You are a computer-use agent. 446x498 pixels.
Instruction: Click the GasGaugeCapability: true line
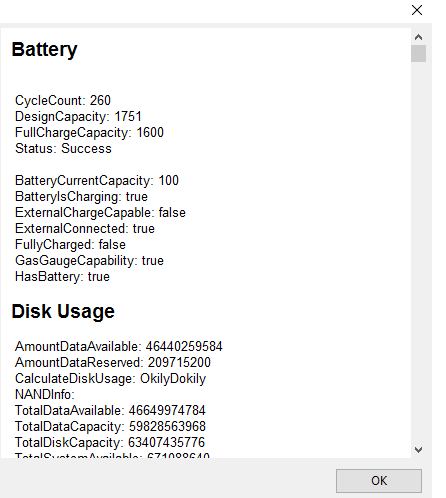point(89,260)
